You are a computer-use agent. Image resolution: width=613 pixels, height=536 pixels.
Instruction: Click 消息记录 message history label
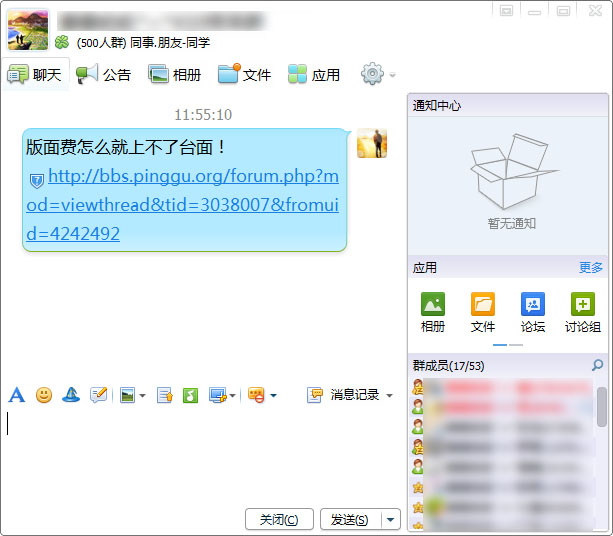click(x=355, y=395)
